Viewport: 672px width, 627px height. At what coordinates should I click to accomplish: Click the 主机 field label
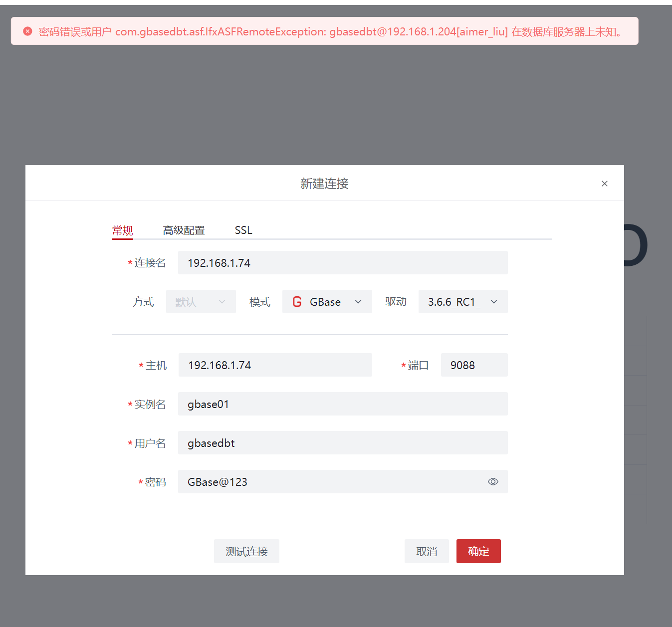coord(156,366)
